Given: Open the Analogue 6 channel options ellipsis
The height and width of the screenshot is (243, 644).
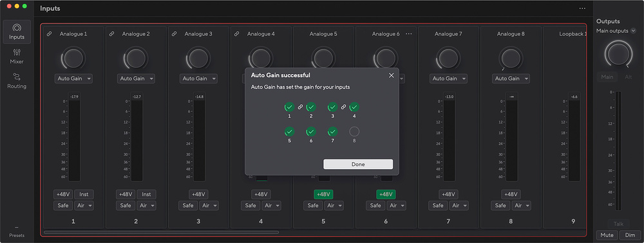Looking at the screenshot, I should [409, 34].
